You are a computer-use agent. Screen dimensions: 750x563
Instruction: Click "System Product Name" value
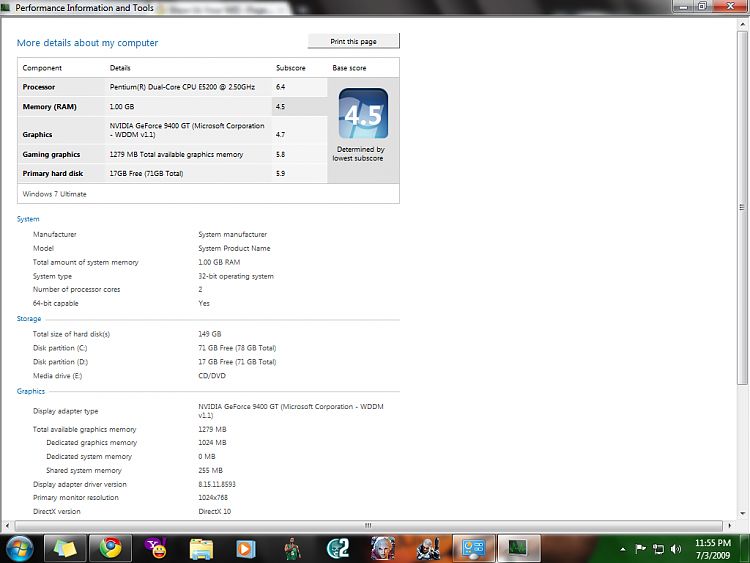point(234,248)
